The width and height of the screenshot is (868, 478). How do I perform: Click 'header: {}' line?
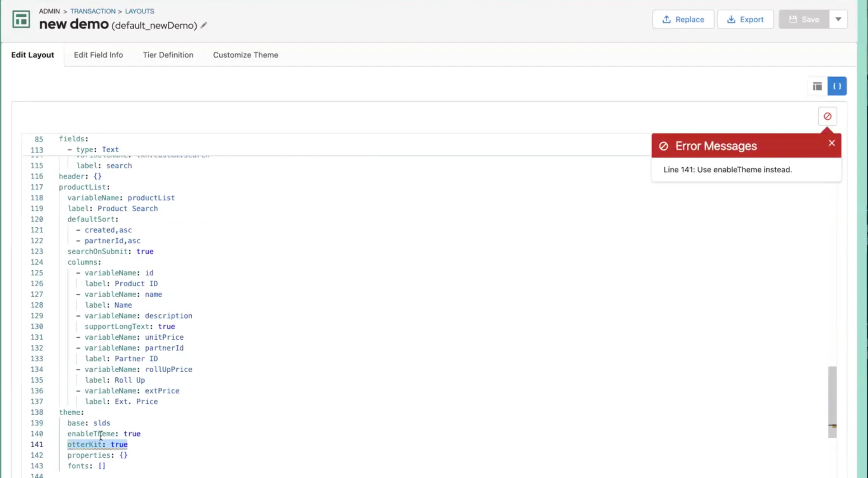[x=80, y=177]
